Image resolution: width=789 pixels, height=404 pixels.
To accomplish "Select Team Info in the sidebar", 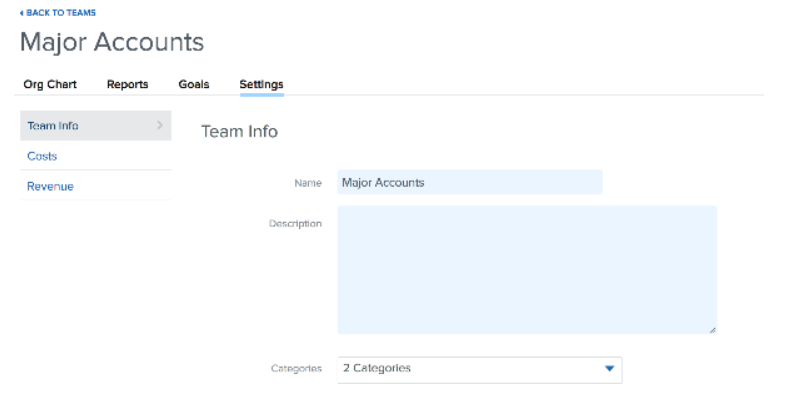I will coord(96,125).
